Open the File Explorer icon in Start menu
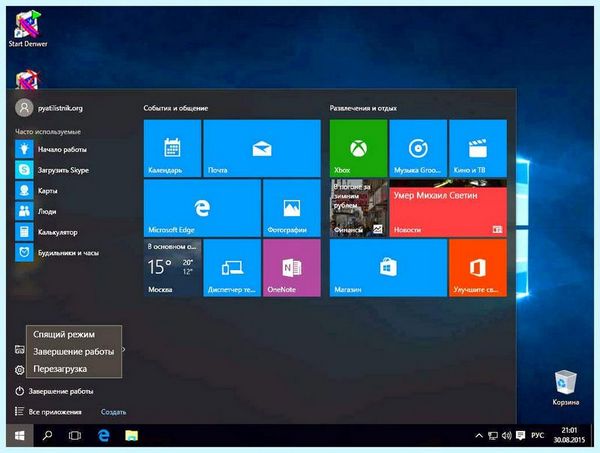The width and height of the screenshot is (600, 453). tap(20, 349)
